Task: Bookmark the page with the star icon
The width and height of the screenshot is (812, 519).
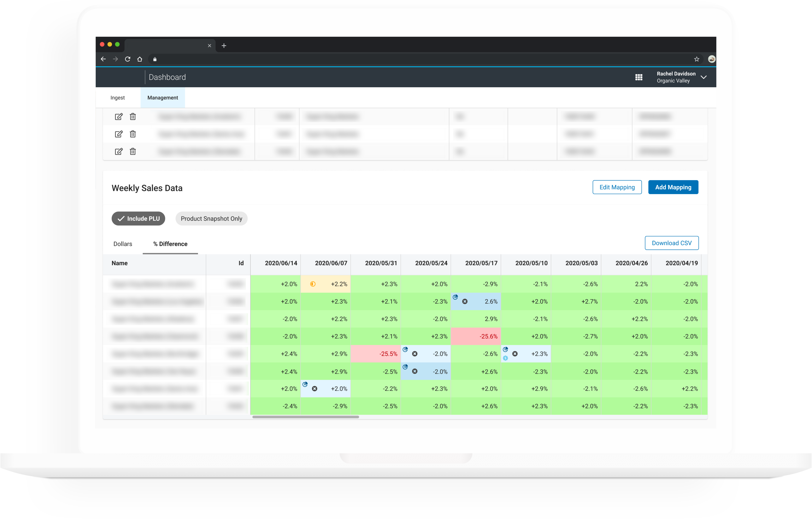Action: [697, 59]
